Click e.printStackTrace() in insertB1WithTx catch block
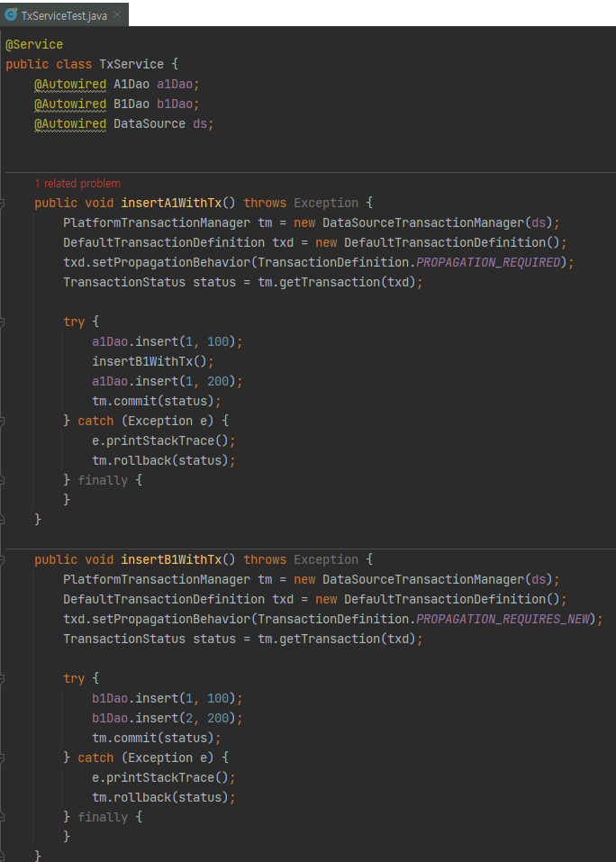Image resolution: width=616 pixels, height=862 pixels. (160, 777)
